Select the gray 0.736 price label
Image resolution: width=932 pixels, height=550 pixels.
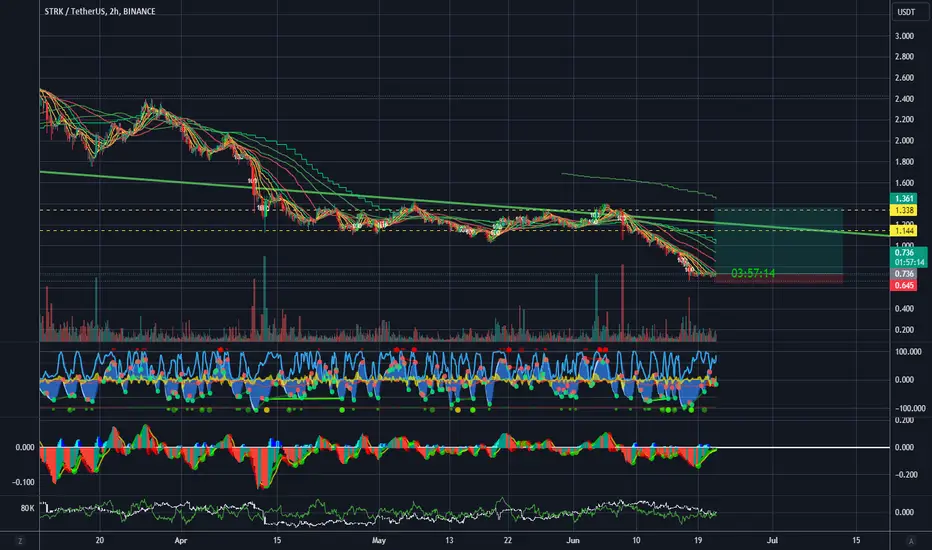click(x=903, y=274)
